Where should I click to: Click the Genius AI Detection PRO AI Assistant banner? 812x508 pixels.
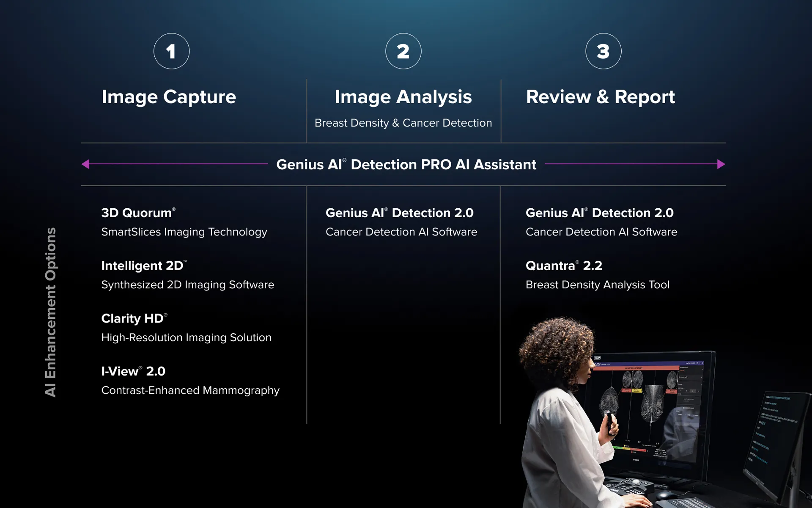coord(406,164)
